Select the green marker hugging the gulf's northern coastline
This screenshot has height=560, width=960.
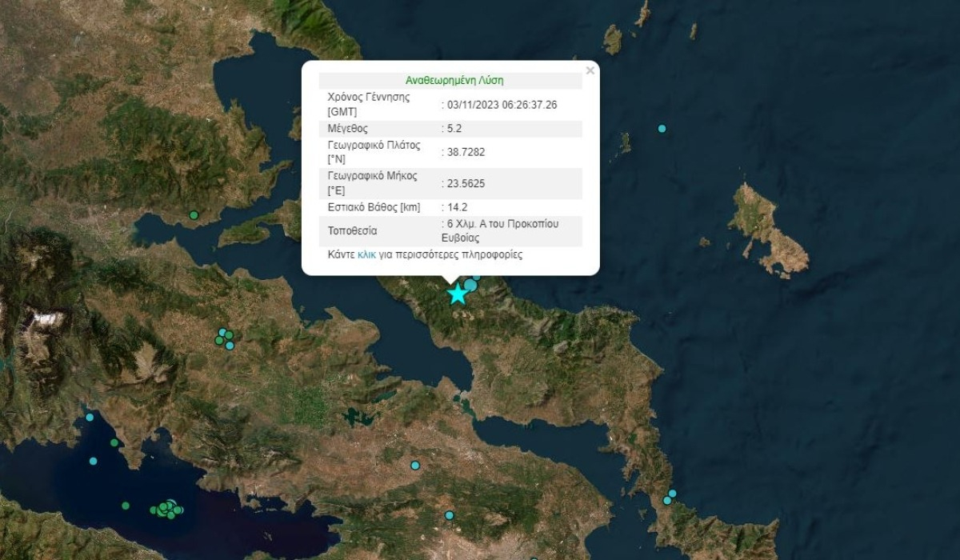pyautogui.click(x=114, y=442)
